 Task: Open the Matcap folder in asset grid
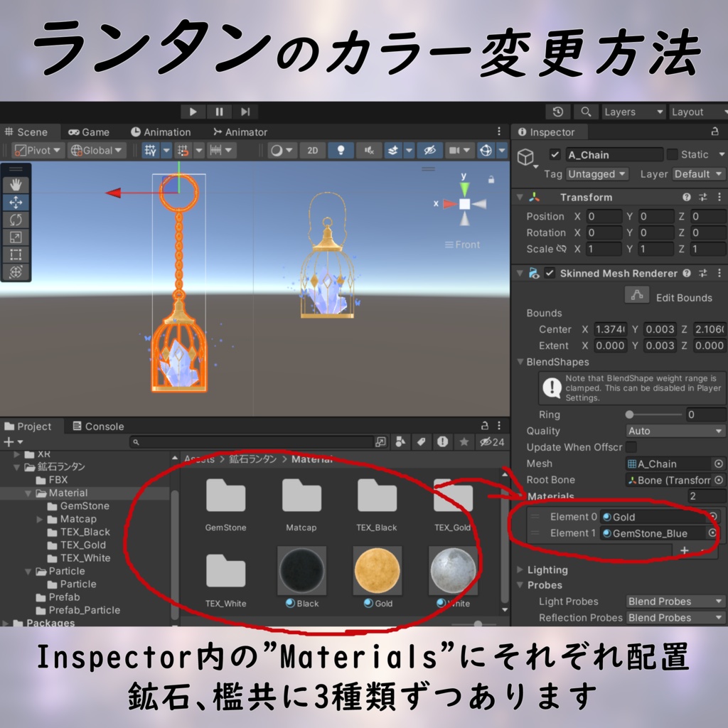[x=301, y=496]
